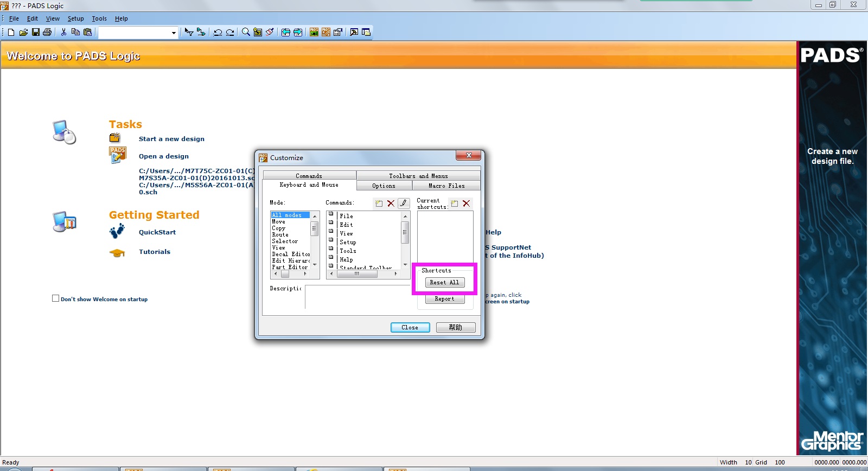
Task: Expand the Setup node in Commands list
Action: coord(331,240)
